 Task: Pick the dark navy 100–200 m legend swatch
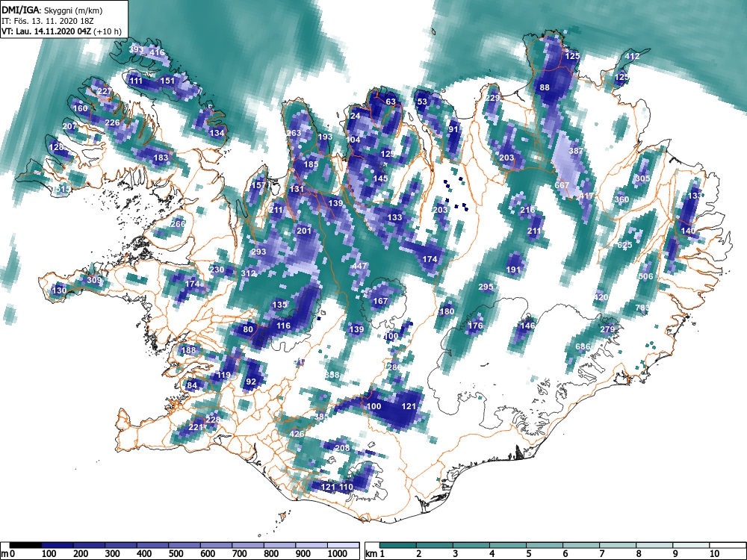coord(58,545)
